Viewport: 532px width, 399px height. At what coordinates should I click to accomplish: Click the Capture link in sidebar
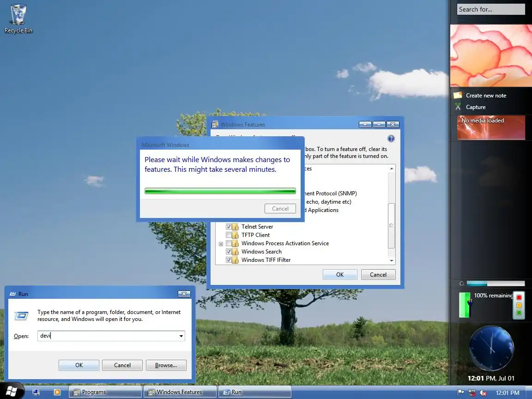(476, 107)
